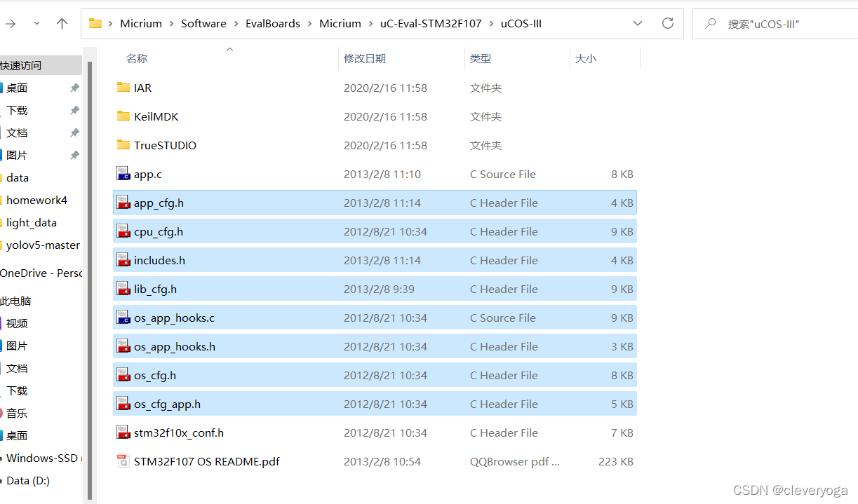Click the QQBrowser pdf type cell
The width and height of the screenshot is (858, 504).
[515, 461]
